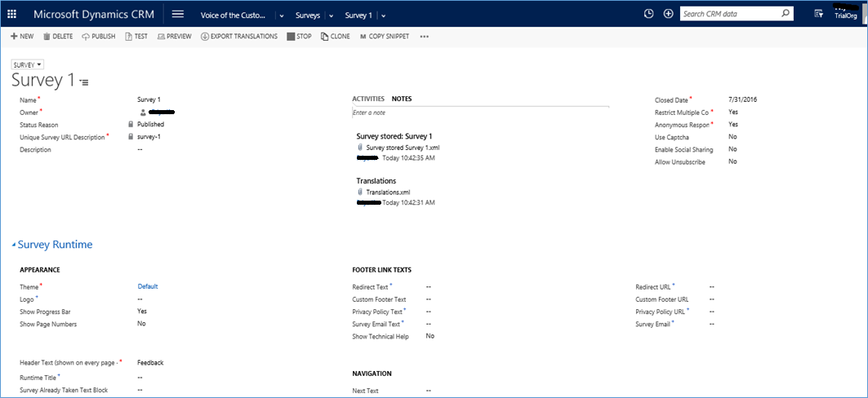
Task: Click STOP command
Action: [x=300, y=37]
